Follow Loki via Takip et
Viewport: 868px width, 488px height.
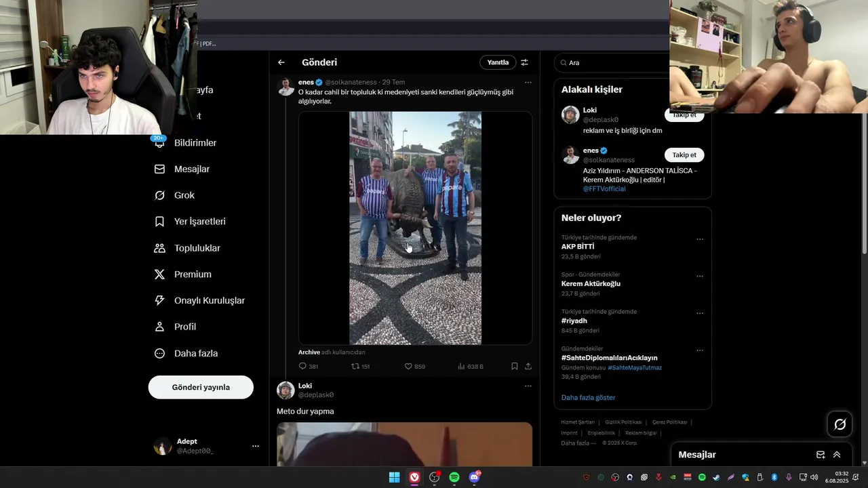click(x=684, y=115)
